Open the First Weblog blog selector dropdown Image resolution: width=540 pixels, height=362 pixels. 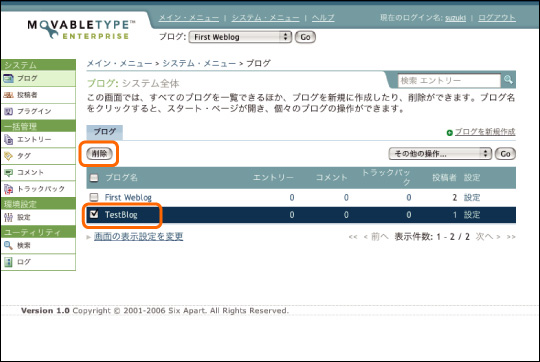(x=240, y=37)
